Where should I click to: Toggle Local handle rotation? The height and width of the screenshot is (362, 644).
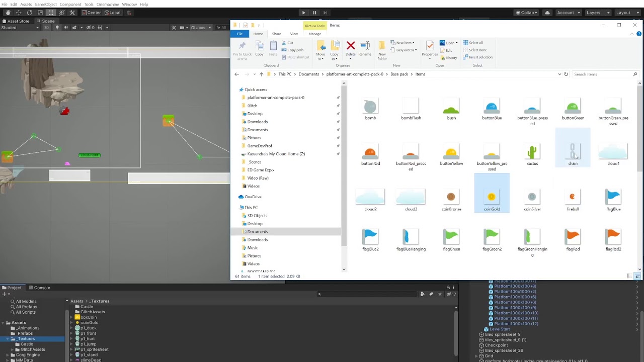[112, 13]
